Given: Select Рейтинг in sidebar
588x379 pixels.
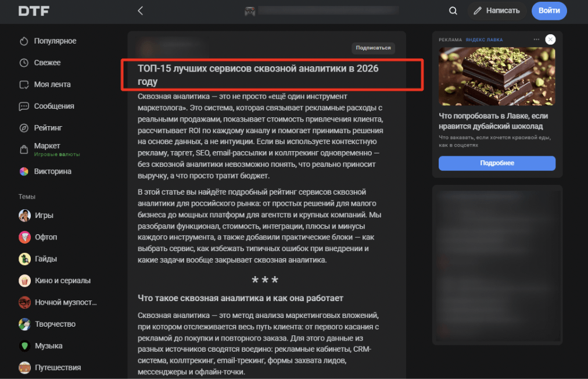Looking at the screenshot, I should (x=48, y=128).
